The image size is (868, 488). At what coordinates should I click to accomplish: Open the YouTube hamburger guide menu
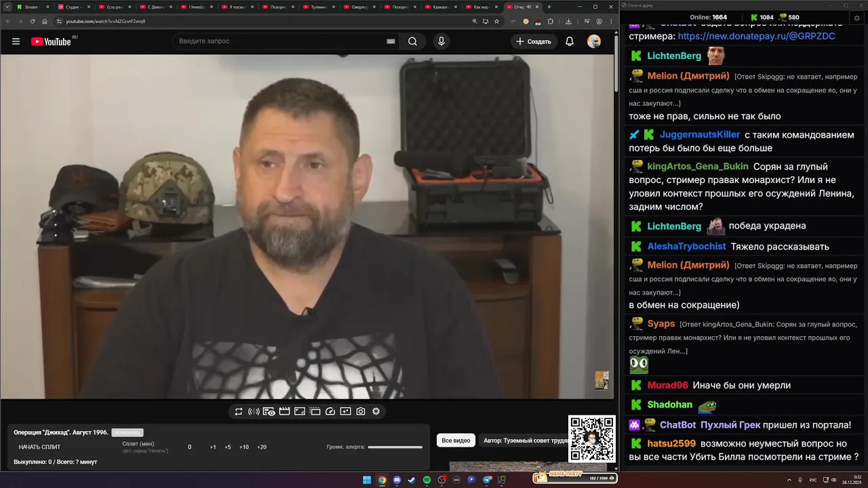click(16, 41)
